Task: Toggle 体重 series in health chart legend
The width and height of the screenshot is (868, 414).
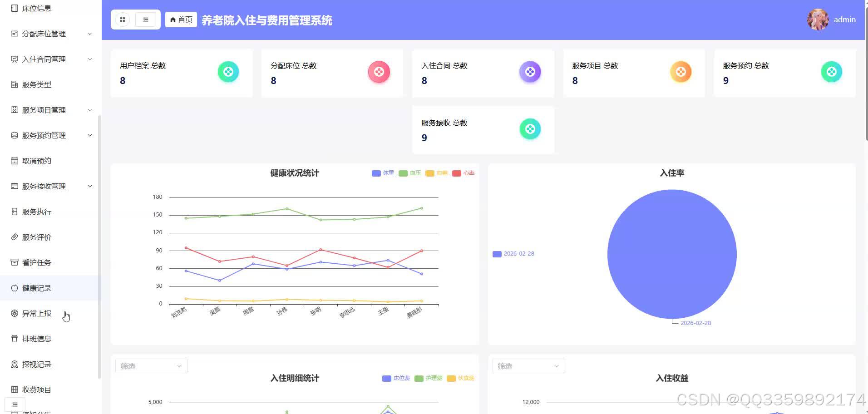Action: click(383, 173)
